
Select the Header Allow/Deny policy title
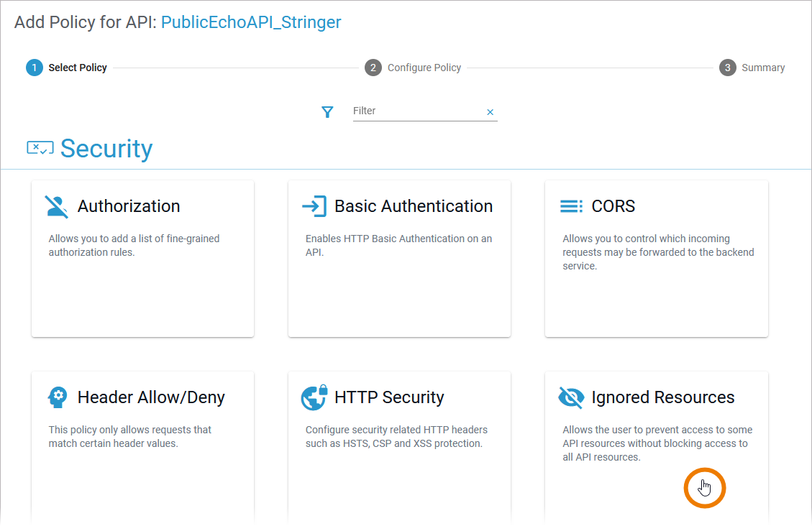(x=151, y=397)
